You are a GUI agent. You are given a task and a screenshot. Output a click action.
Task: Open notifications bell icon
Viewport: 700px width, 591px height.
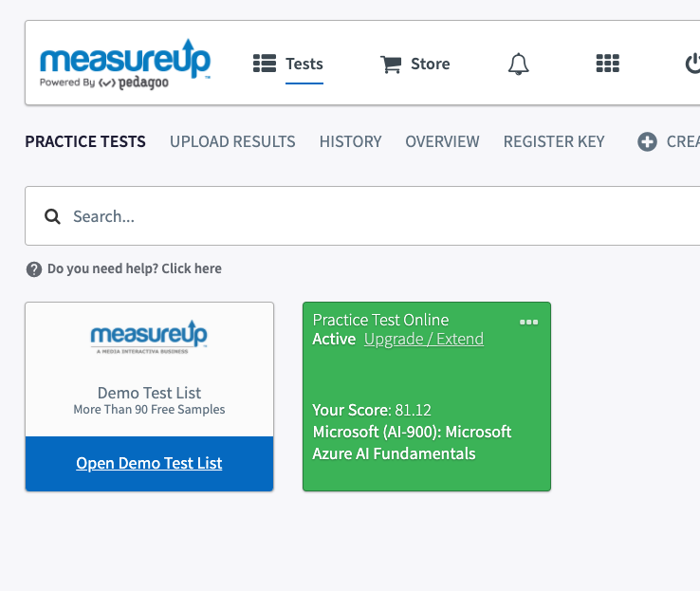click(518, 64)
